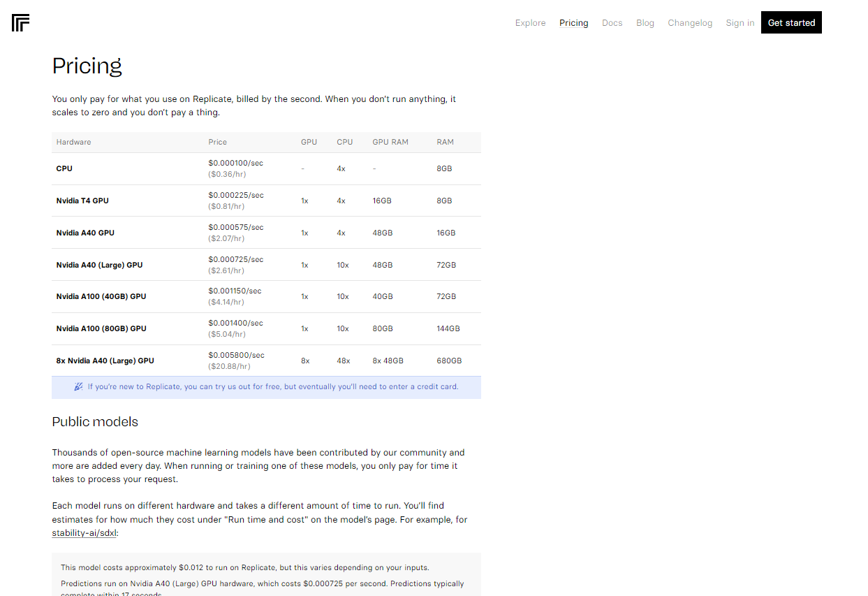Open the Changelog nav link
Image resolution: width=868 pixels, height=596 pixels.
690,23
